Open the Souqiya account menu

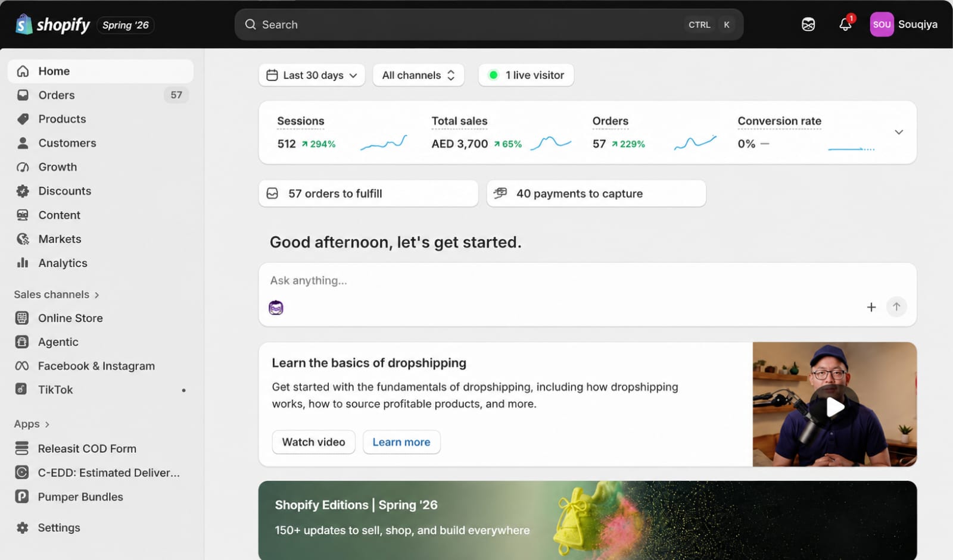tap(904, 24)
